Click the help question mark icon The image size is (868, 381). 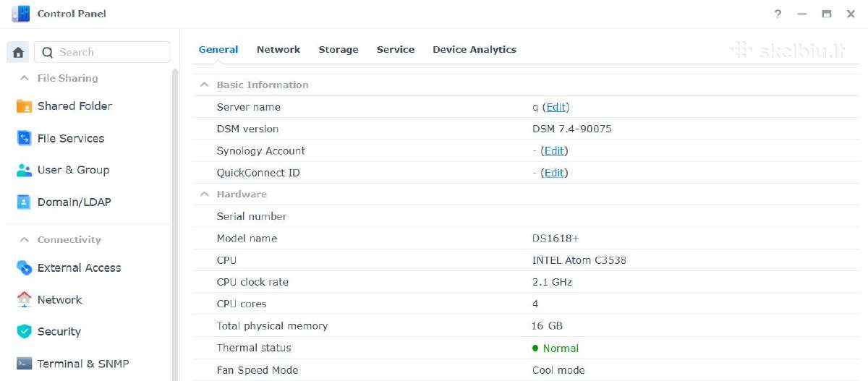[778, 14]
